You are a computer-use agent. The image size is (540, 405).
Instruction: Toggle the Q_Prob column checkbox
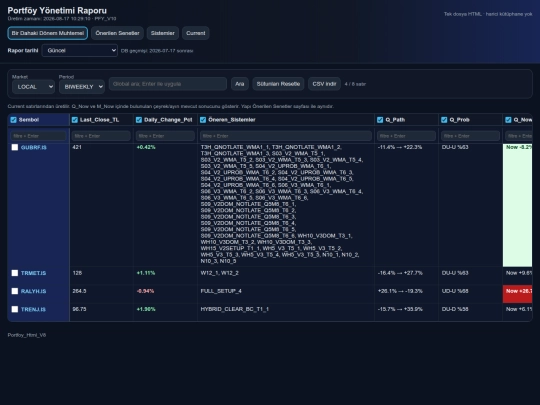coord(444,120)
